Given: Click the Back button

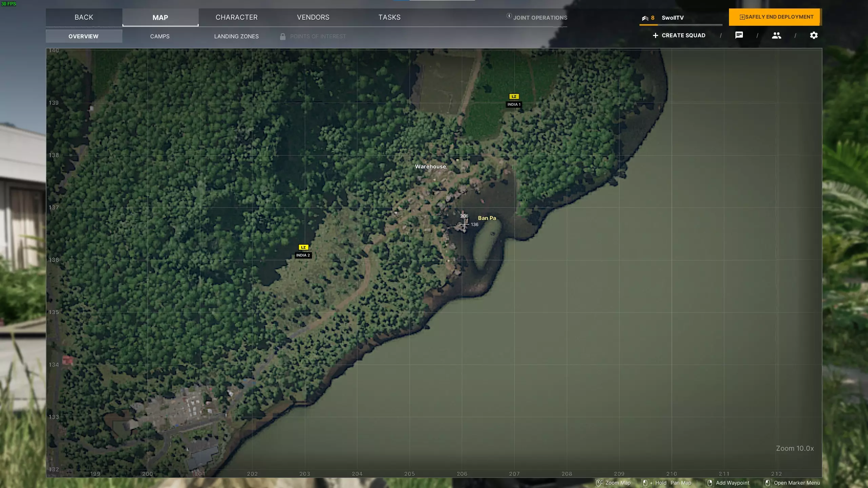Looking at the screenshot, I should pos(84,17).
